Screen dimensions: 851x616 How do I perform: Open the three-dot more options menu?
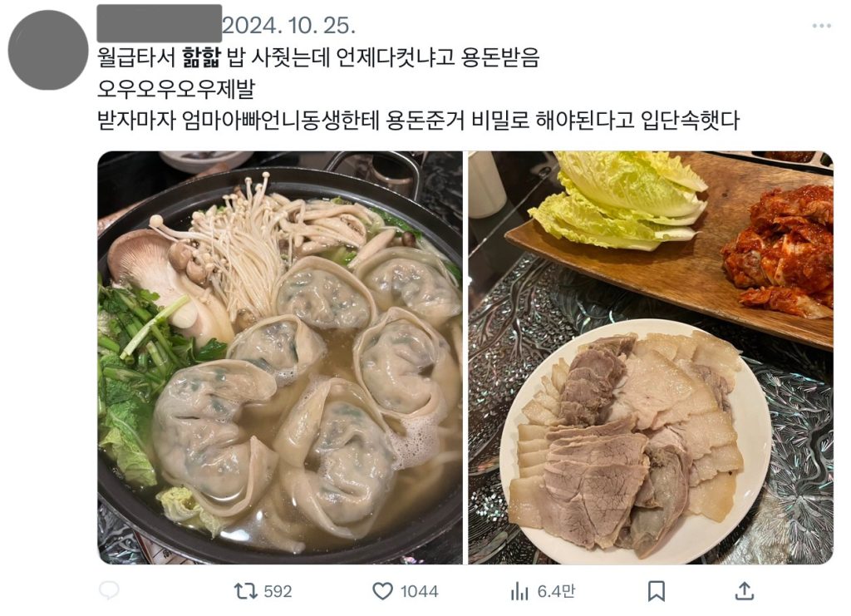coord(821,26)
